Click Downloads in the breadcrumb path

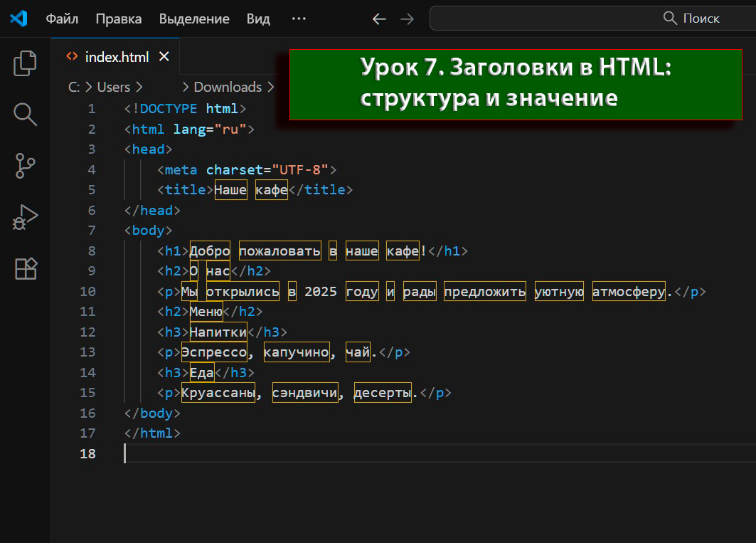(x=228, y=87)
